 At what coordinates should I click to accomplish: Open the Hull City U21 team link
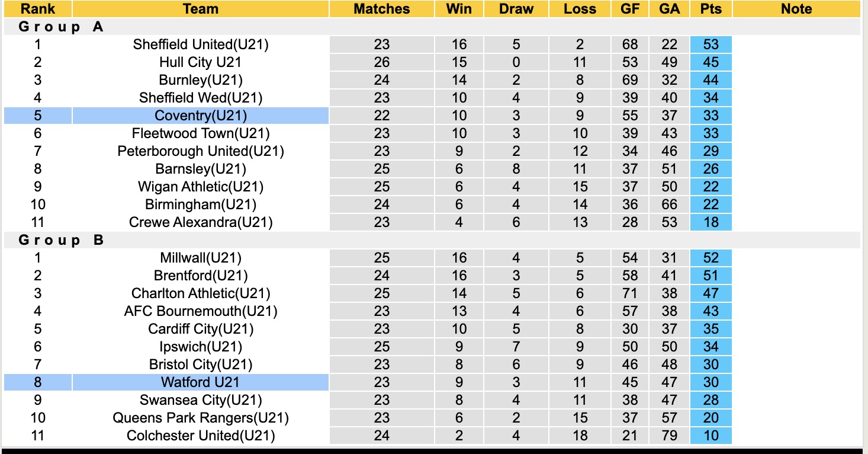click(201, 62)
